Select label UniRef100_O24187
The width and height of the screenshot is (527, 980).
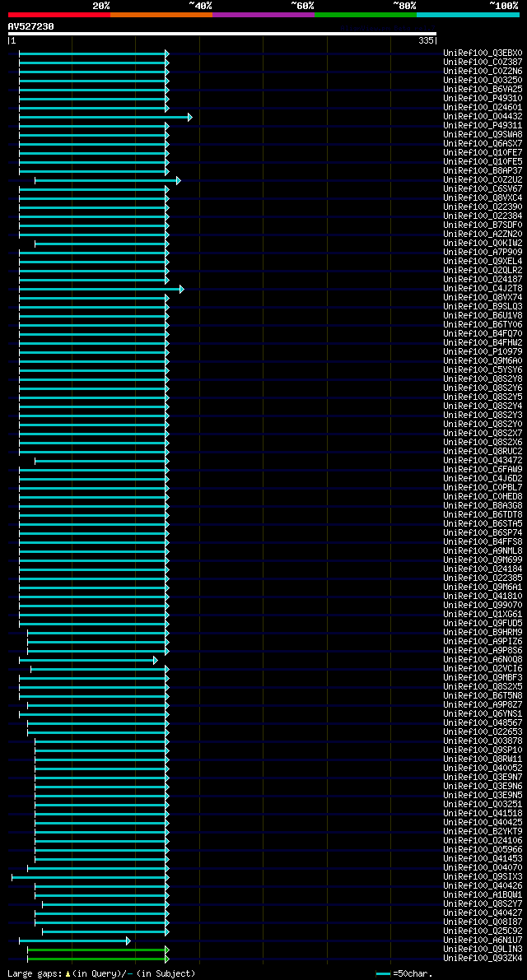[x=483, y=280]
